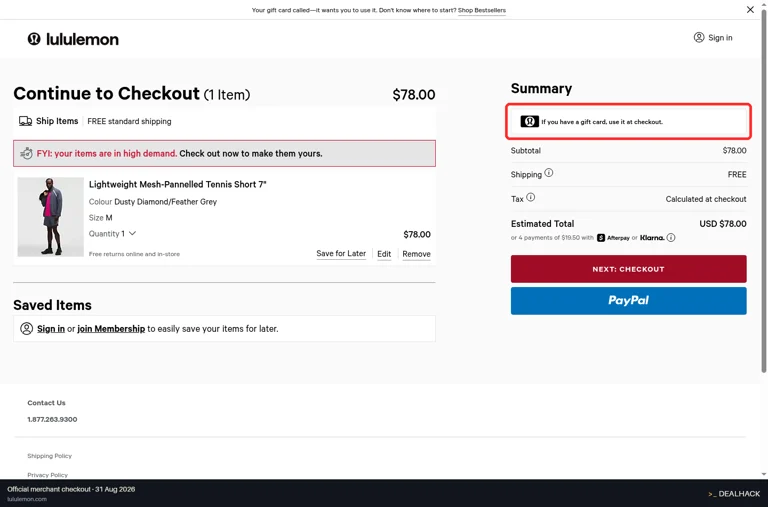Remove the tennis short from cart
768x507 pixels.
[x=416, y=254]
